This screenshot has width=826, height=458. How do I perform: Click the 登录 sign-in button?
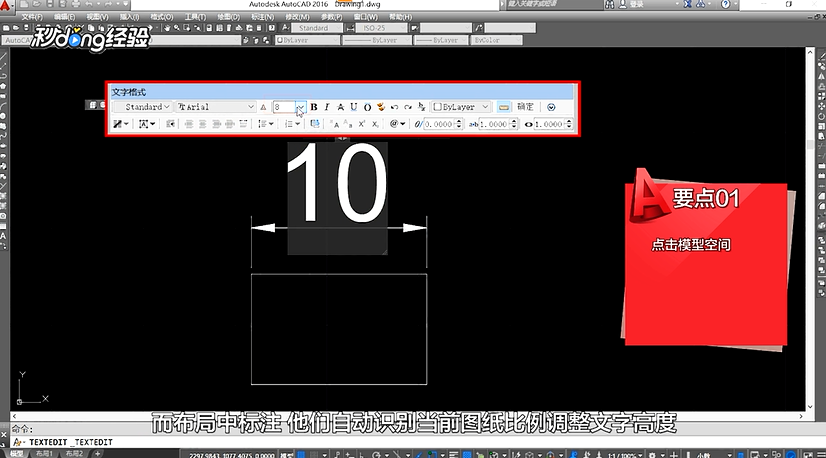click(x=632, y=4)
